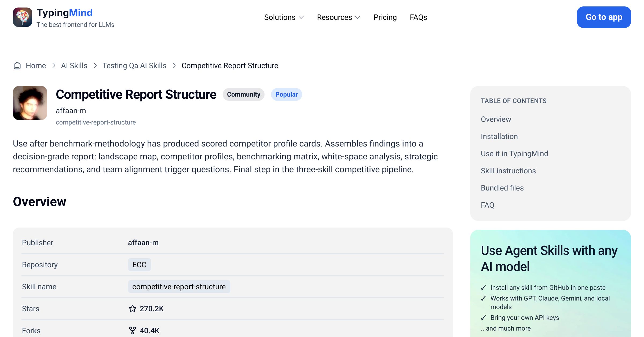Click the star icon next to 270.2K
Viewport: 644px width, 337px height.
(133, 309)
